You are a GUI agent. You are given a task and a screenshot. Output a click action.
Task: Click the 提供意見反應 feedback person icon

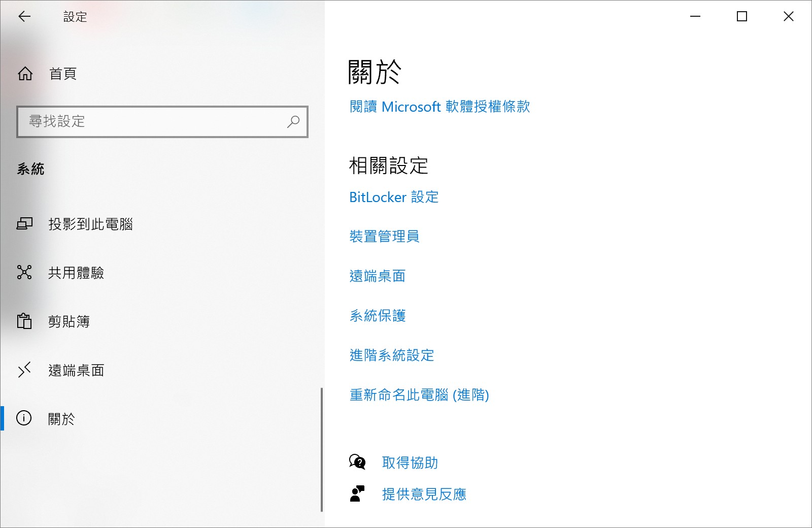[x=357, y=494]
